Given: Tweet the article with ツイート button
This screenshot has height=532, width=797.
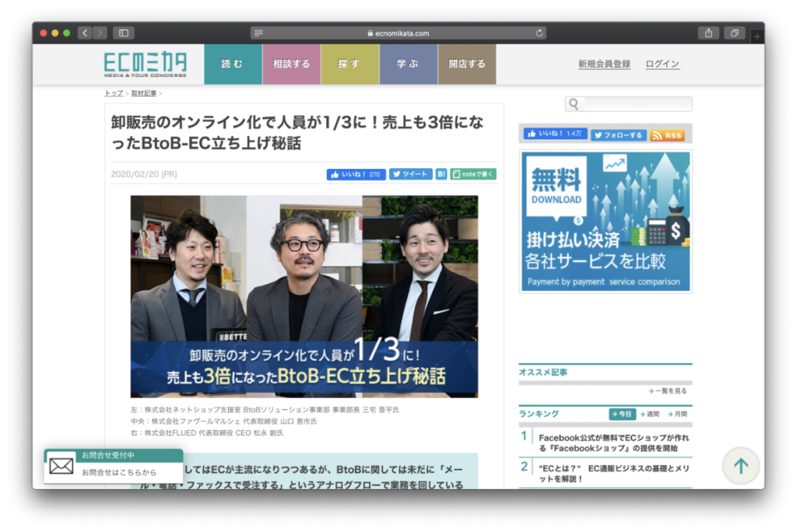Looking at the screenshot, I should pyautogui.click(x=411, y=174).
